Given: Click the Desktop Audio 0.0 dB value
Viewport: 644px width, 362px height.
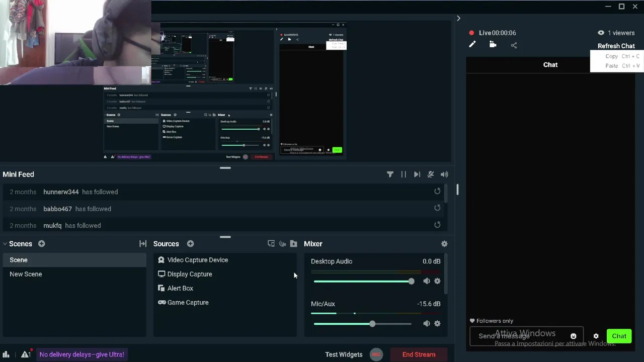Looking at the screenshot, I should click(431, 261).
